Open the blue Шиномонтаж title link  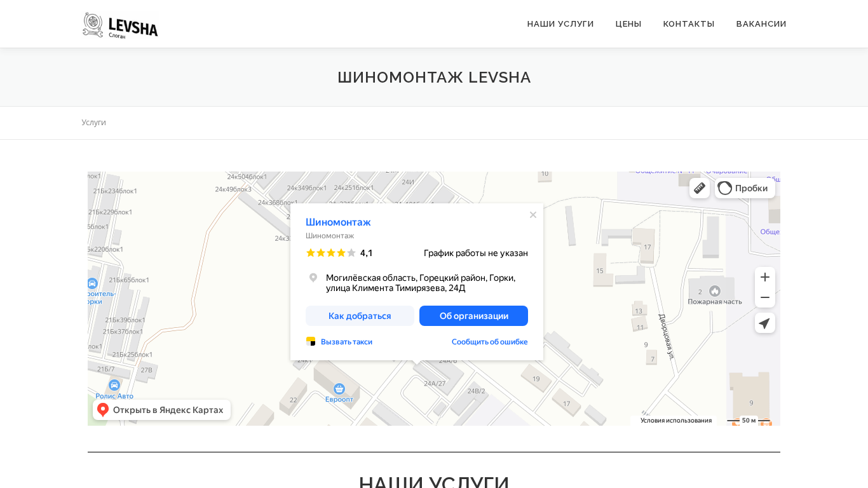pyautogui.click(x=338, y=222)
